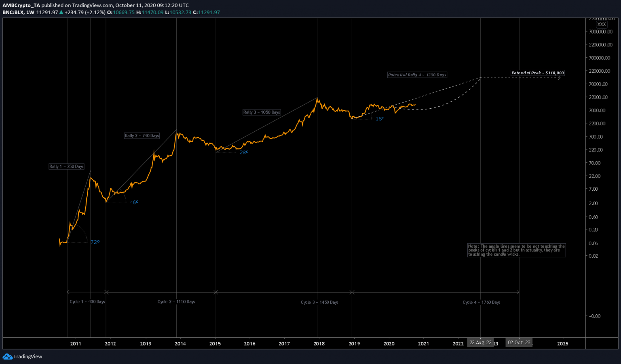This screenshot has width=621, height=364.
Task: Select the 18° angle annotation
Action: 380,119
